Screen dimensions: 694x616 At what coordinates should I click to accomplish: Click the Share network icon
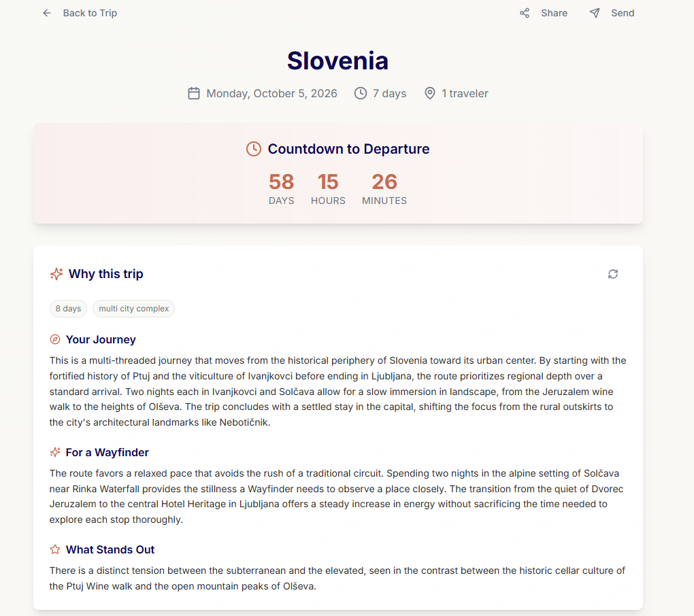pos(525,14)
